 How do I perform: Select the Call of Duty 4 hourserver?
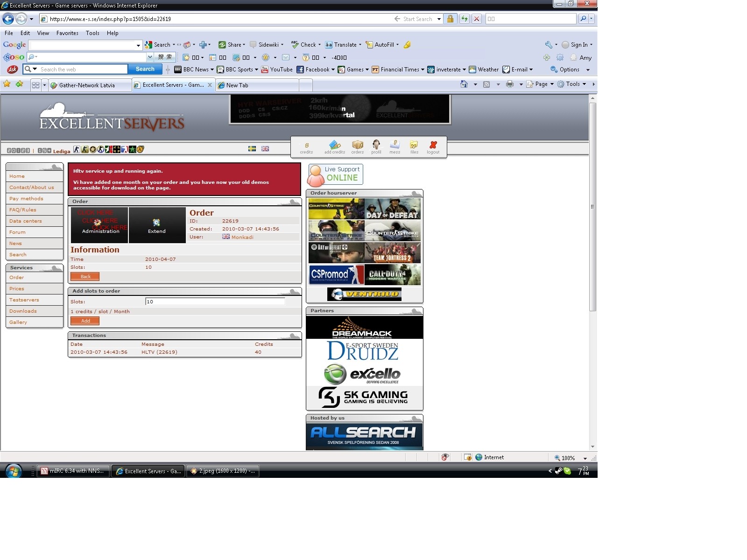(393, 275)
